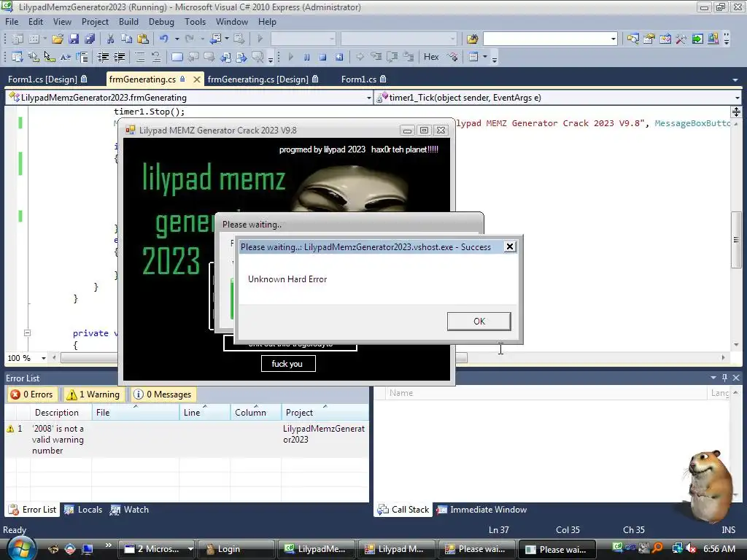The image size is (747, 560).
Task: Open the 100 % zoom dropdown
Action: coord(44,358)
